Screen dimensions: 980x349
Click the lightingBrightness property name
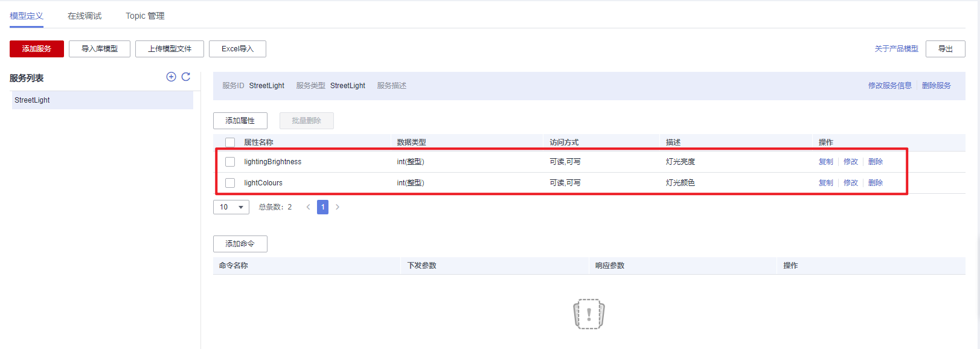[273, 162]
